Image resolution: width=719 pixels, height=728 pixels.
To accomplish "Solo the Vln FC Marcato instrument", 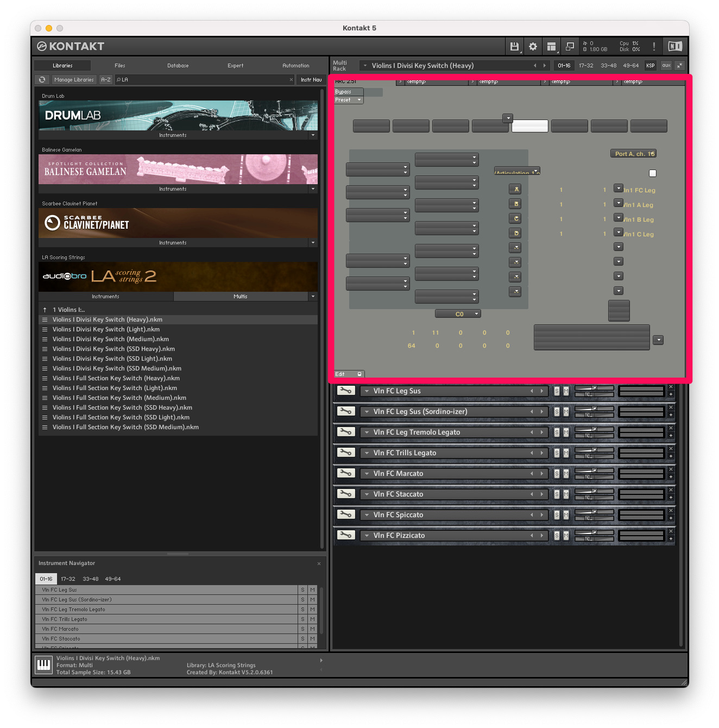I will 557,473.
